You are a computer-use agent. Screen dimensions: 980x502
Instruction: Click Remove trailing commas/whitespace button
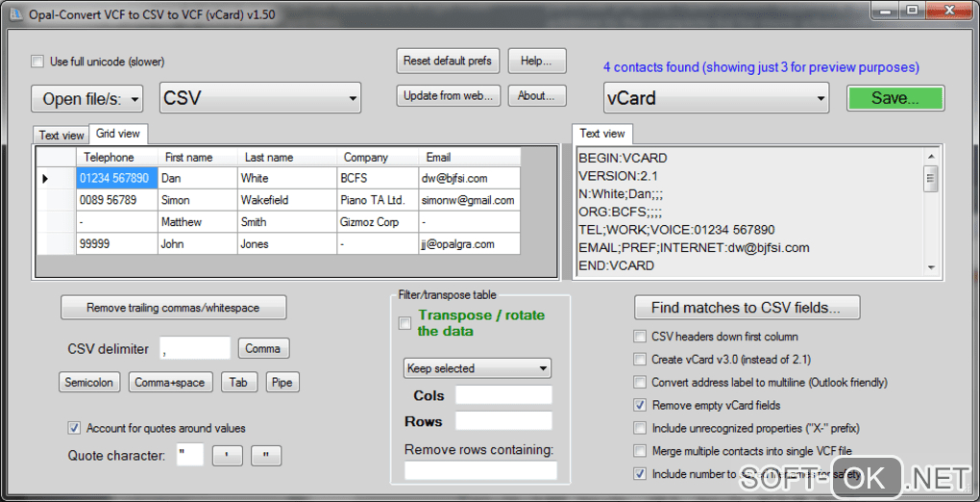point(173,308)
